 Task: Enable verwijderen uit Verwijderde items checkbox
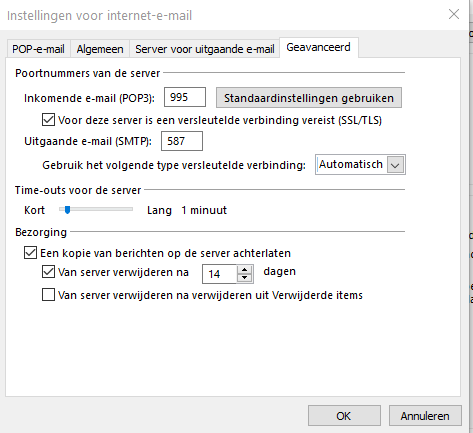[48, 295]
